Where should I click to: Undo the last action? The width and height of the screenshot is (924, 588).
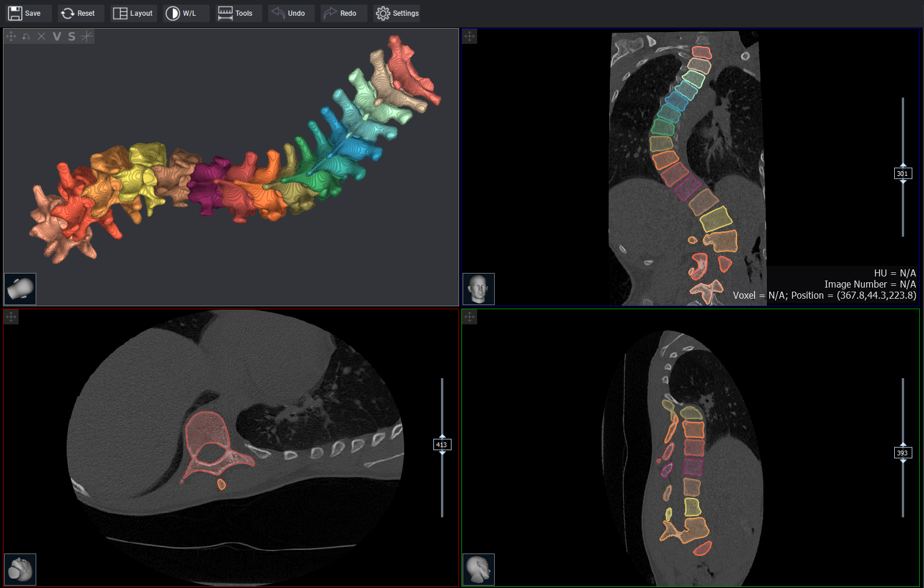click(x=289, y=13)
